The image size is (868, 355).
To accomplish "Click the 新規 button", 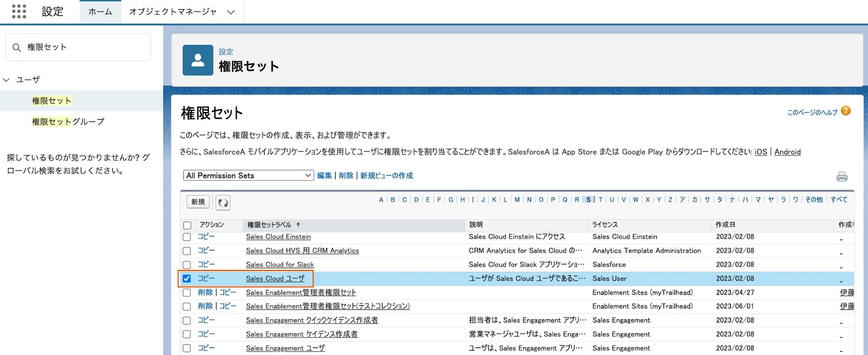I will [x=199, y=202].
